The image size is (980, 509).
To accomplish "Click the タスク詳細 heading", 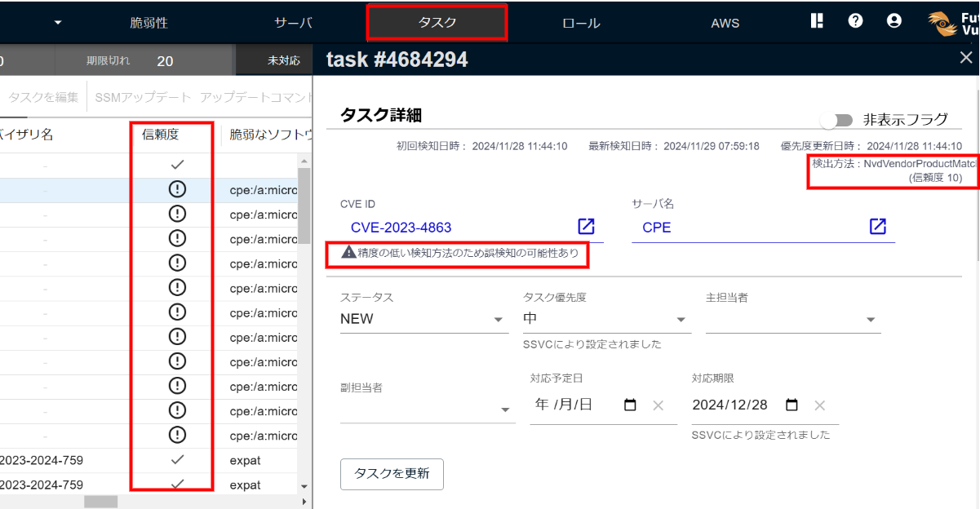I will coord(381,115).
